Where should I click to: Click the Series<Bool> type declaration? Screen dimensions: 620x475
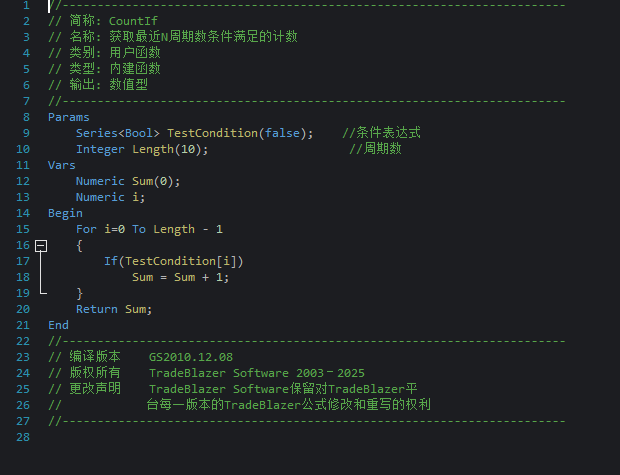(x=117, y=133)
